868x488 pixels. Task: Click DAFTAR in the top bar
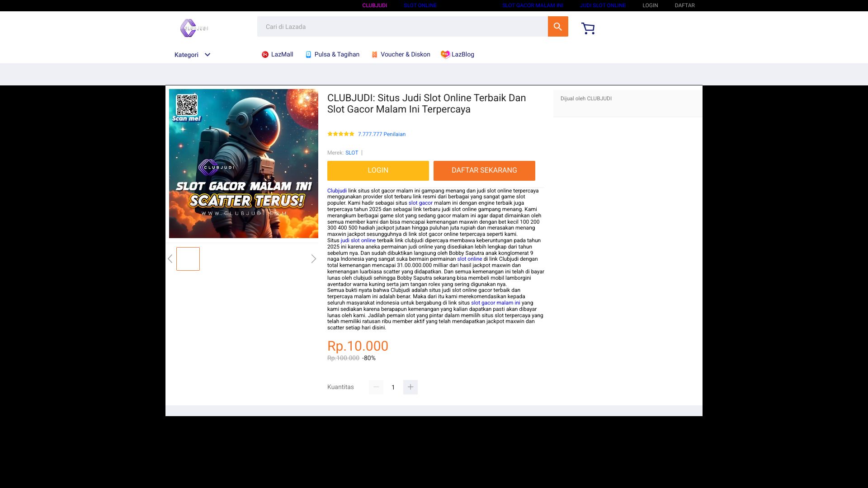684,5
